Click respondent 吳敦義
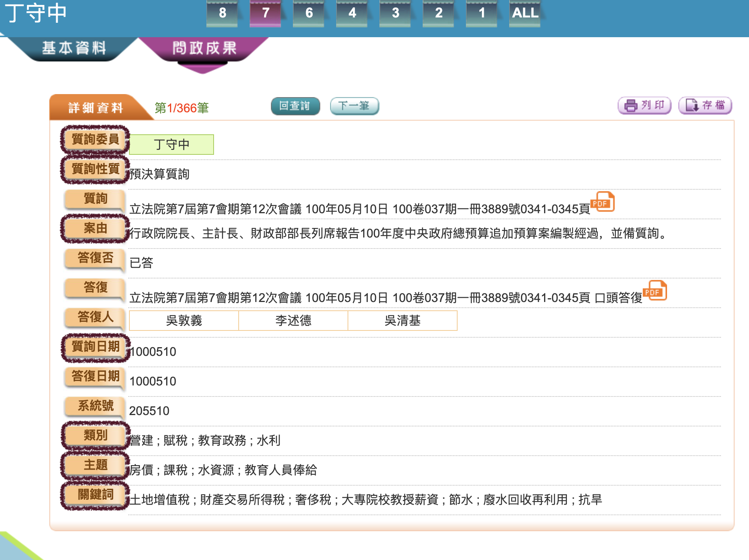This screenshot has width=749, height=560. coord(184,321)
